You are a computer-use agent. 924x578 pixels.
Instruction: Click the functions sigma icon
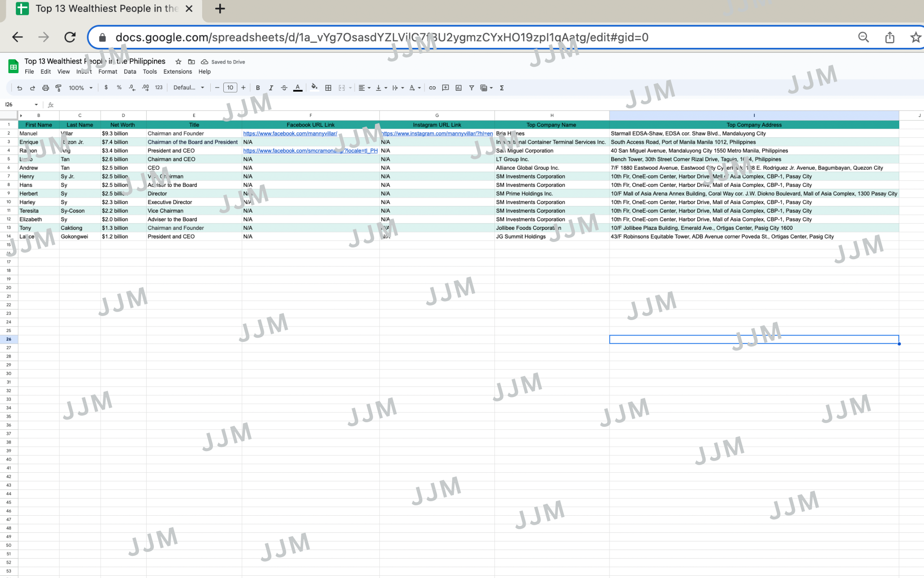coord(502,88)
